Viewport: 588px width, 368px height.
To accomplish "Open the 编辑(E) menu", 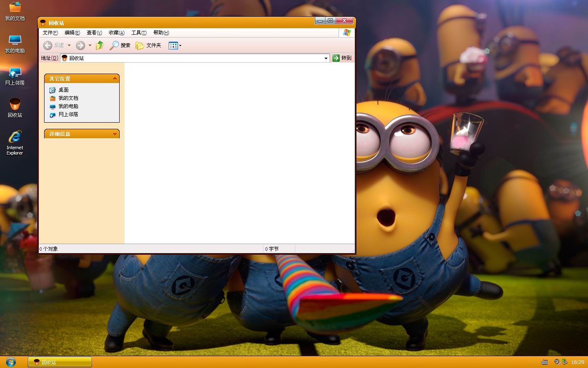I will [72, 33].
